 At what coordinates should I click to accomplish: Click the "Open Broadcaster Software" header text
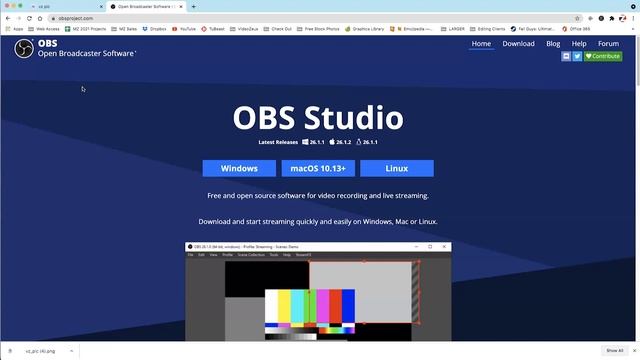86,53
